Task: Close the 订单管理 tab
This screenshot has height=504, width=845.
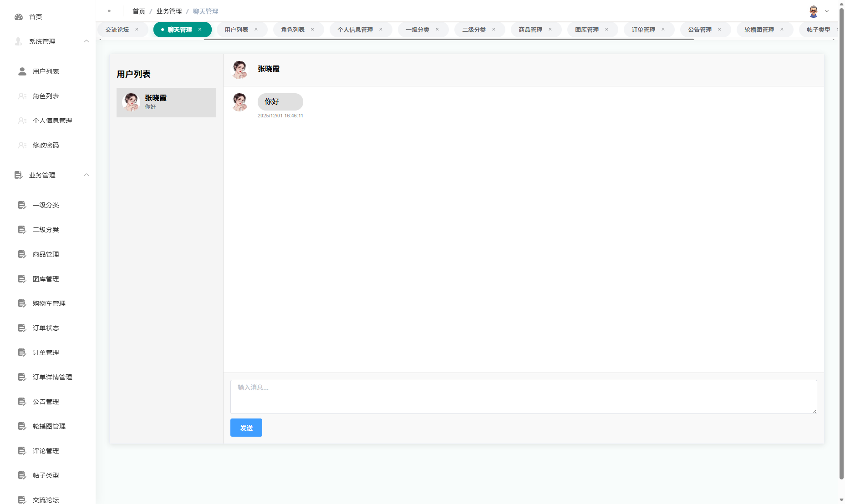Action: [663, 30]
